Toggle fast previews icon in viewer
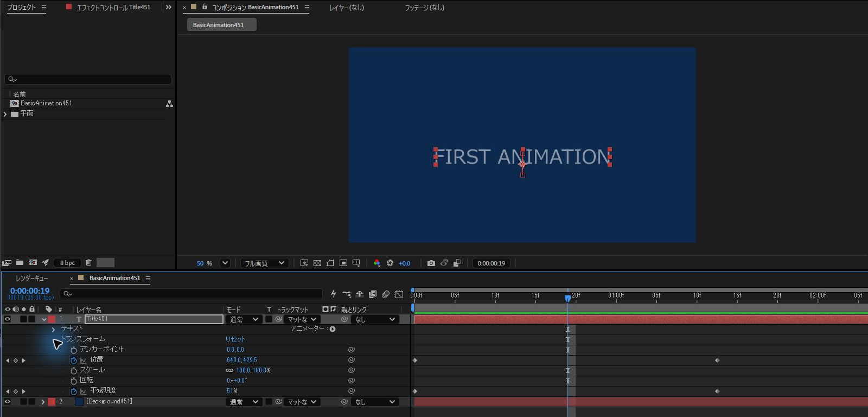The width and height of the screenshot is (868, 417). pos(304,263)
